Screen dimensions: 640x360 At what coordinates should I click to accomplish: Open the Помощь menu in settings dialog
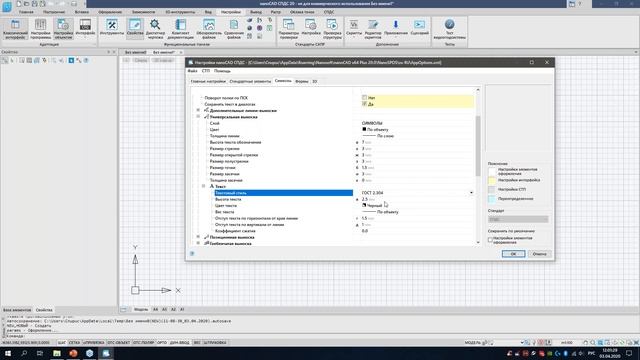tap(222, 71)
